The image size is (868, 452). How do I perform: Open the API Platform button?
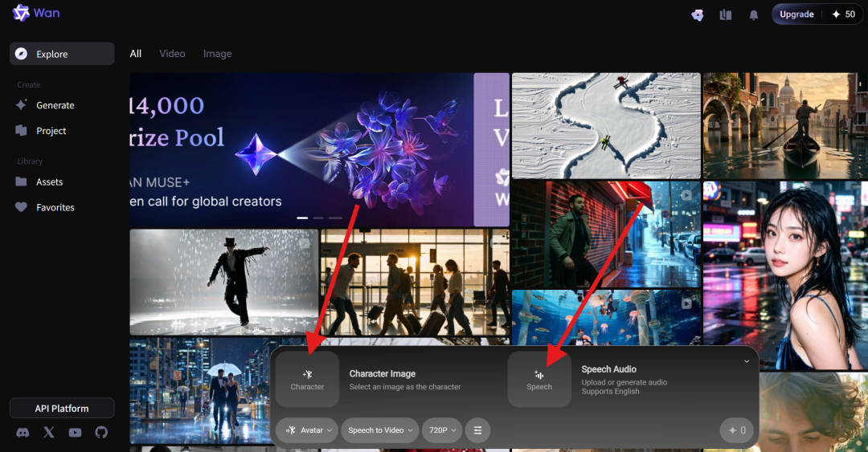(x=62, y=409)
